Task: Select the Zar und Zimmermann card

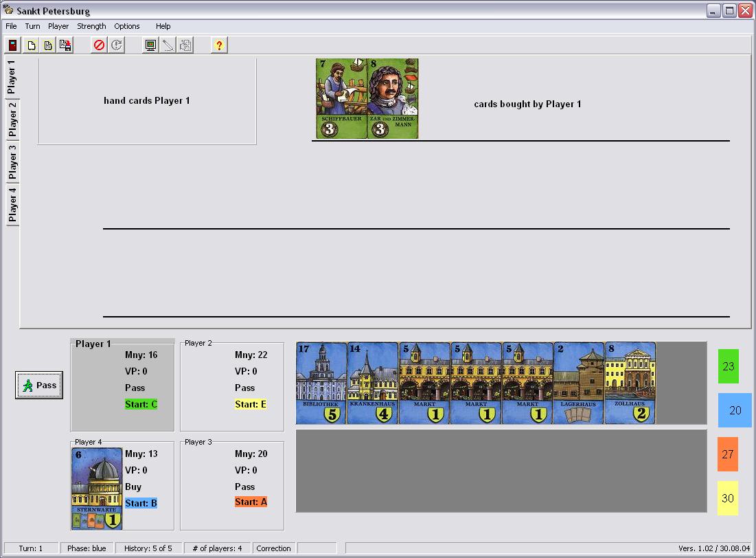Action: pos(393,99)
